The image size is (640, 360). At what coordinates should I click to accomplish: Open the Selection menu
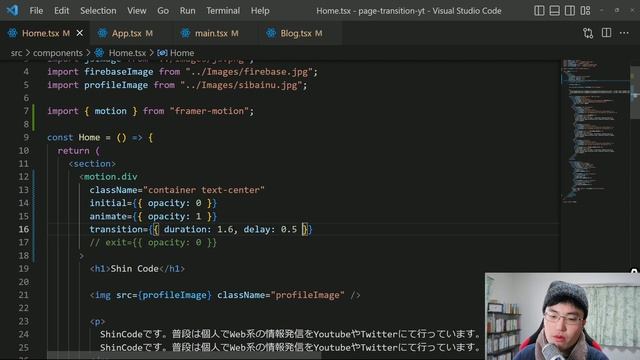point(98,11)
